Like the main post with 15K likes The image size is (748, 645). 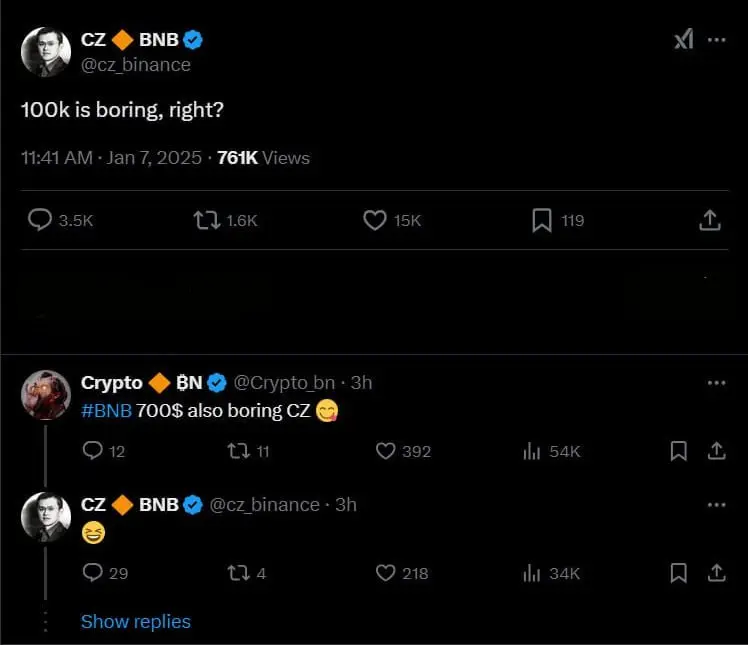click(x=374, y=220)
